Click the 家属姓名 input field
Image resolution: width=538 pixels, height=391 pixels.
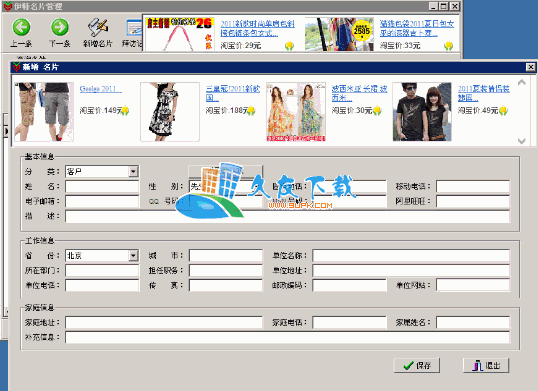[473, 322]
